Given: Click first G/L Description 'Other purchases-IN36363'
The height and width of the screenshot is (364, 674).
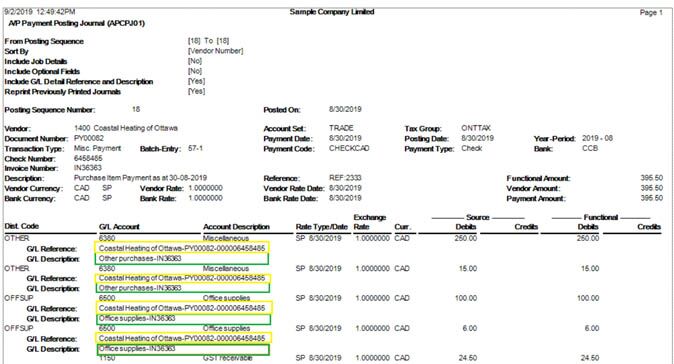Looking at the screenshot, I should coord(140,258).
